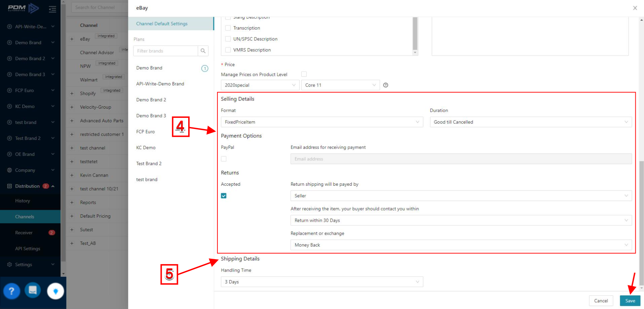Expand the Reports row plus icon
The width and height of the screenshot is (644, 309).
(x=72, y=202)
